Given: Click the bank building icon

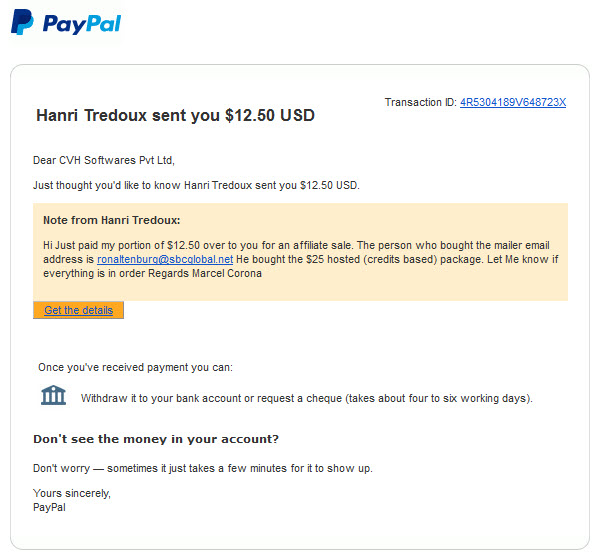Looking at the screenshot, I should [x=53, y=396].
